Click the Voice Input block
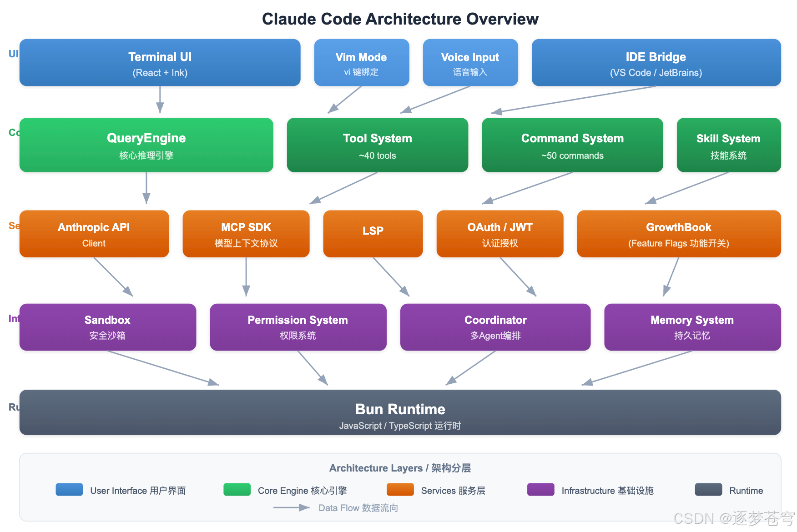This screenshot has height=532, width=797. [x=470, y=63]
